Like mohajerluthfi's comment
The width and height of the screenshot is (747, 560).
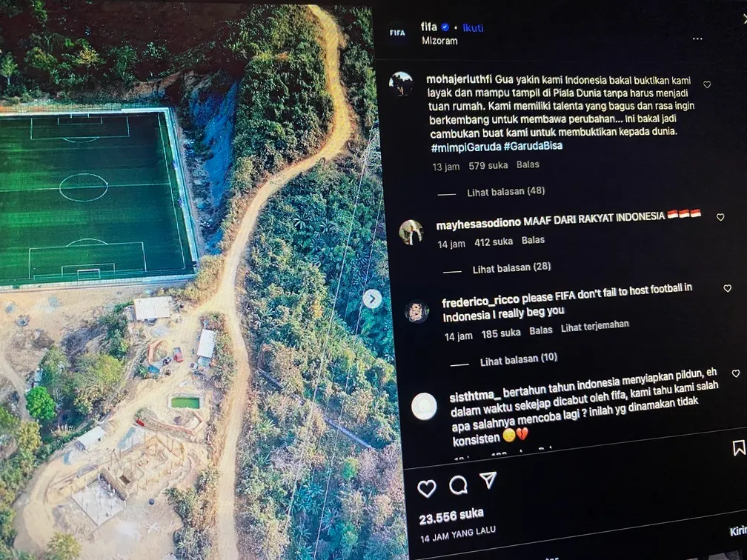pyautogui.click(x=708, y=84)
